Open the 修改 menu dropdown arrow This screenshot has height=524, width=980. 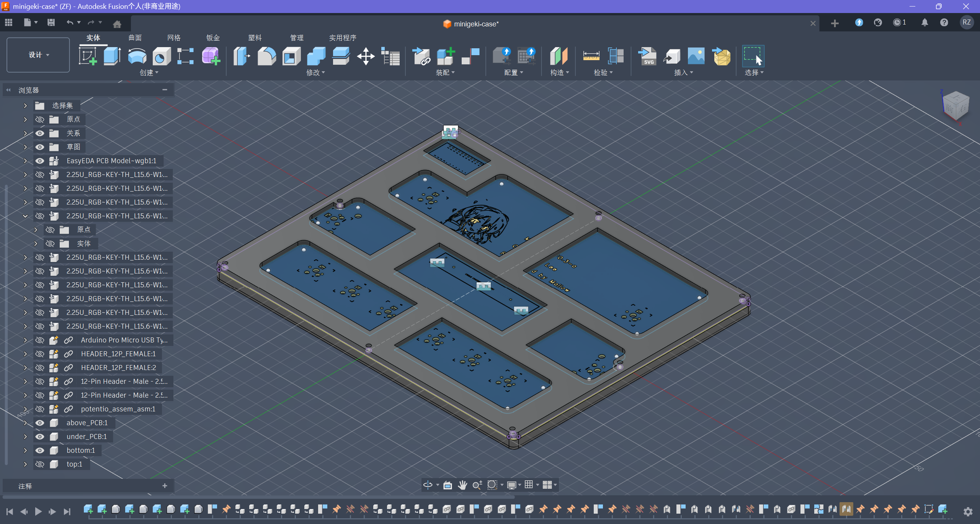(x=323, y=72)
